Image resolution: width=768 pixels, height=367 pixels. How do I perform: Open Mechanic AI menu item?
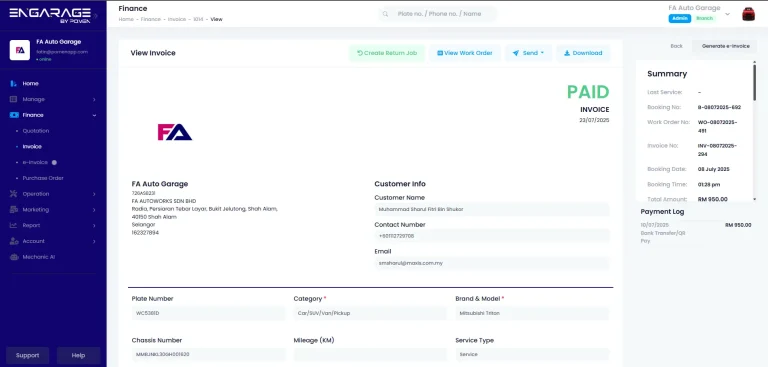pyautogui.click(x=39, y=257)
